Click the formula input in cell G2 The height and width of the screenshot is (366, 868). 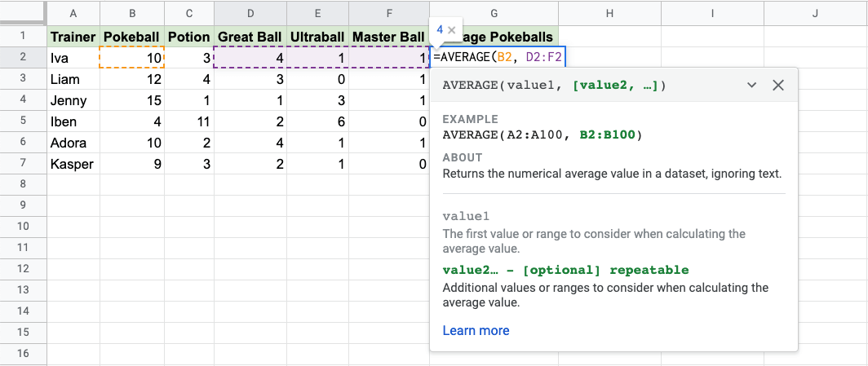(x=498, y=58)
